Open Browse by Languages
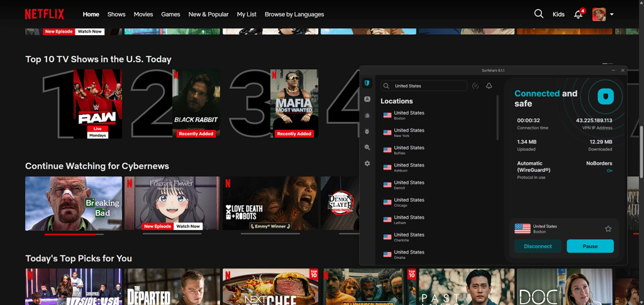 tap(294, 14)
